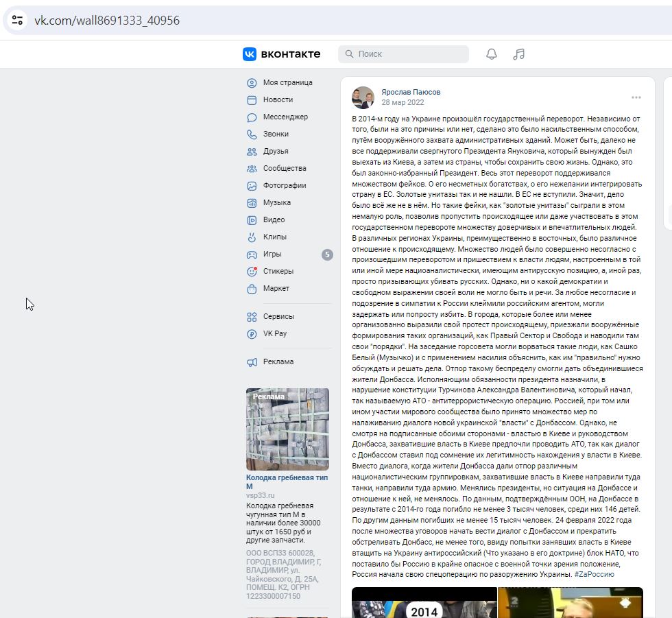Click ad description text Колодка гребневая чугунная

(283, 523)
